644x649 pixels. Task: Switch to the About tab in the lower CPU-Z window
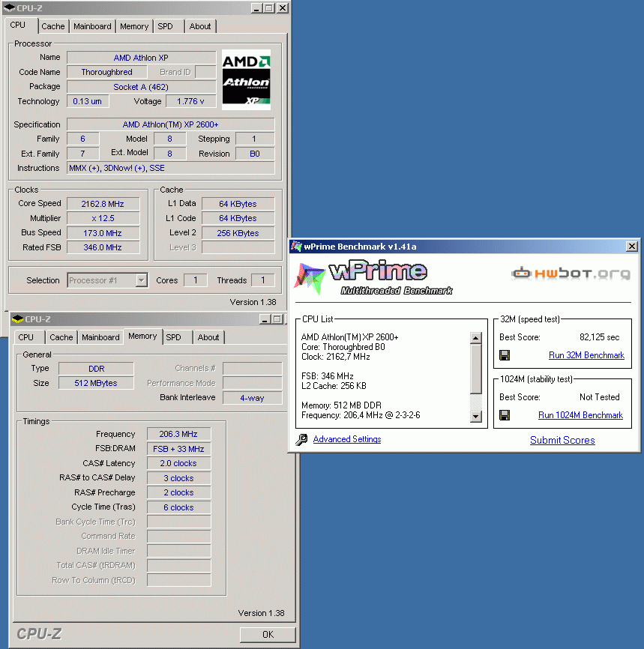[208, 337]
